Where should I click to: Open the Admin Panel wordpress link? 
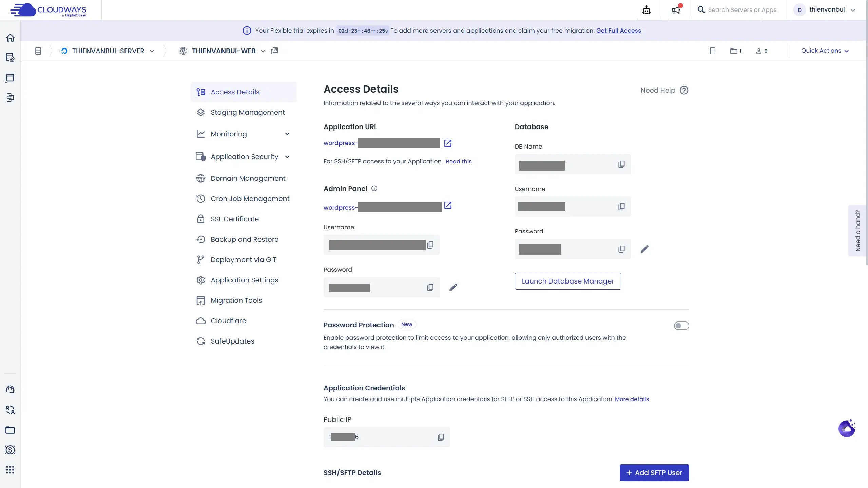tap(382, 207)
